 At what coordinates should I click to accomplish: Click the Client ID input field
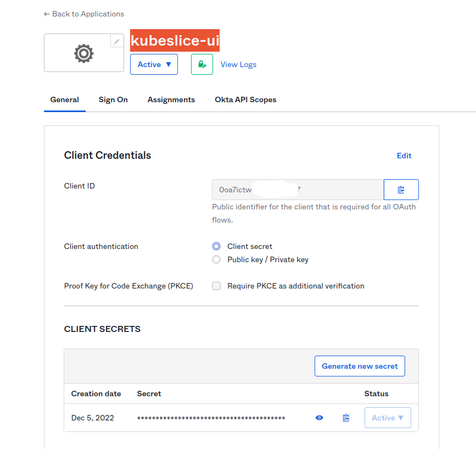[x=298, y=190]
